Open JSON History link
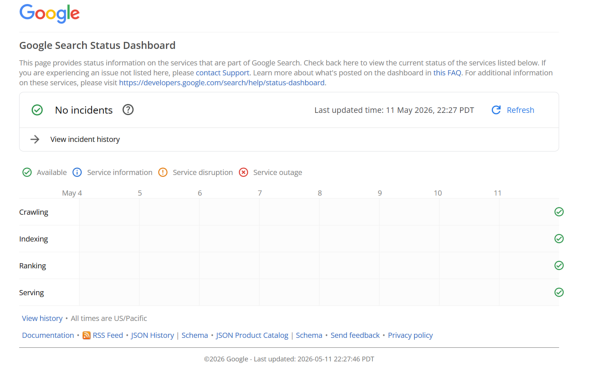The image size is (590, 368). 152,335
